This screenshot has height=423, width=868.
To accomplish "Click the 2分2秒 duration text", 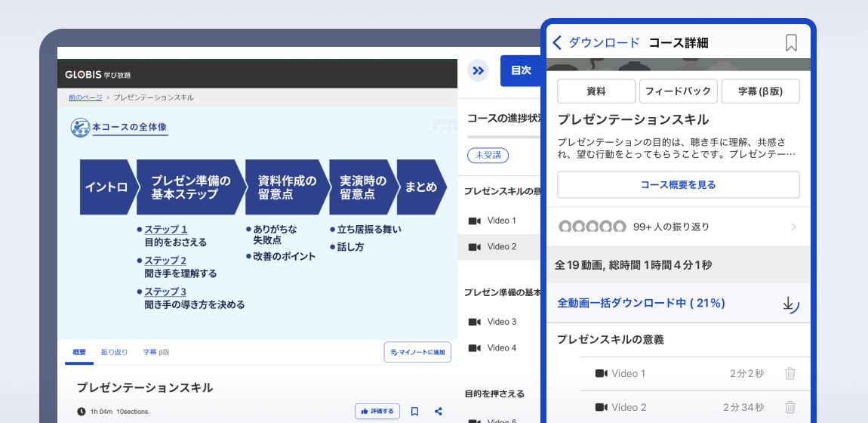I will [747, 374].
